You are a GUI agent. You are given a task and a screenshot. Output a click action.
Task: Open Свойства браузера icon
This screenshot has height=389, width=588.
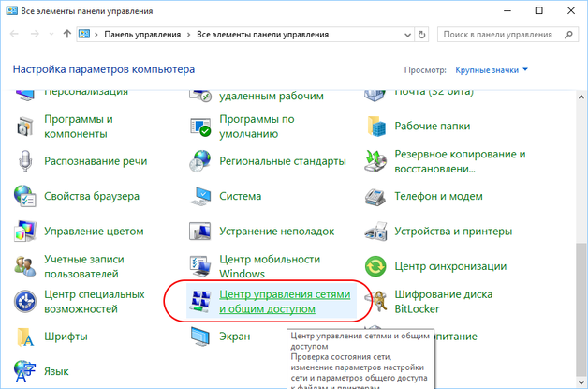click(x=26, y=196)
